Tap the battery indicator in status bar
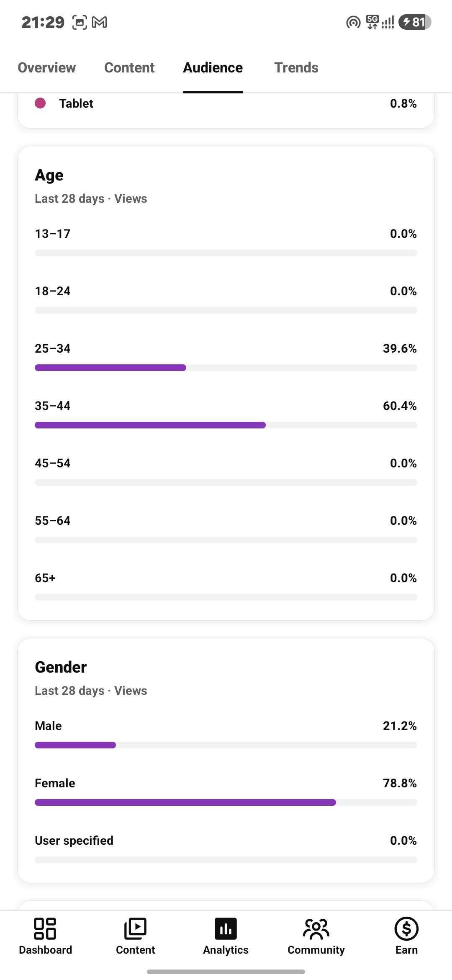Viewport: 452px width, 980px height. 415,22
